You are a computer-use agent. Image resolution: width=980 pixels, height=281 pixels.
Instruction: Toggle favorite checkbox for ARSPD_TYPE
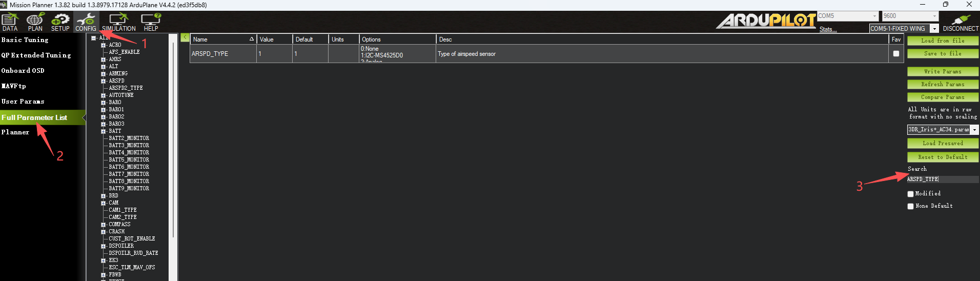click(896, 53)
